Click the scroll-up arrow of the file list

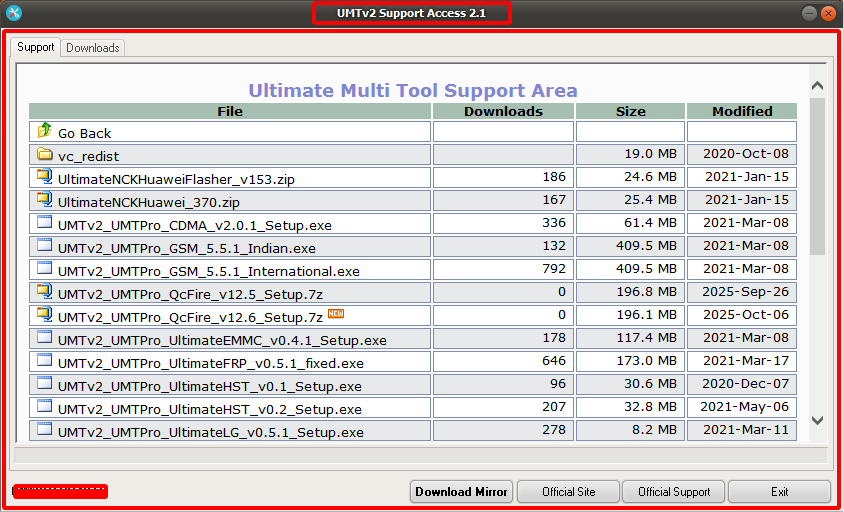pos(817,87)
